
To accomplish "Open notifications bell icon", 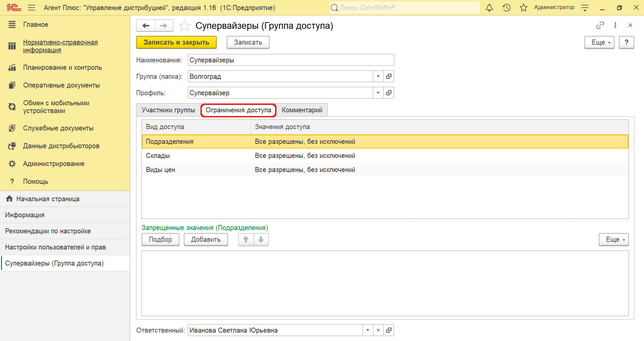I will (489, 7).
